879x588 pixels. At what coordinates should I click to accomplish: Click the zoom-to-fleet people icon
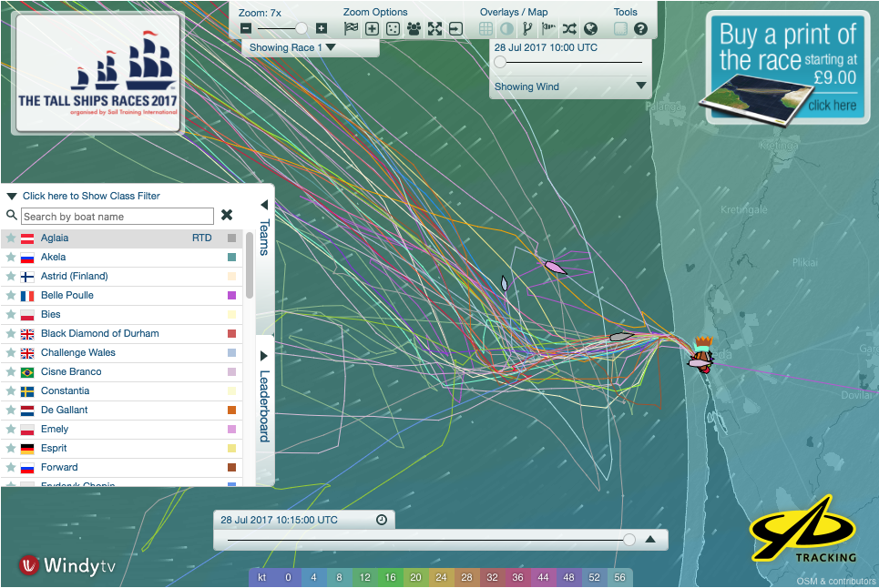414,29
